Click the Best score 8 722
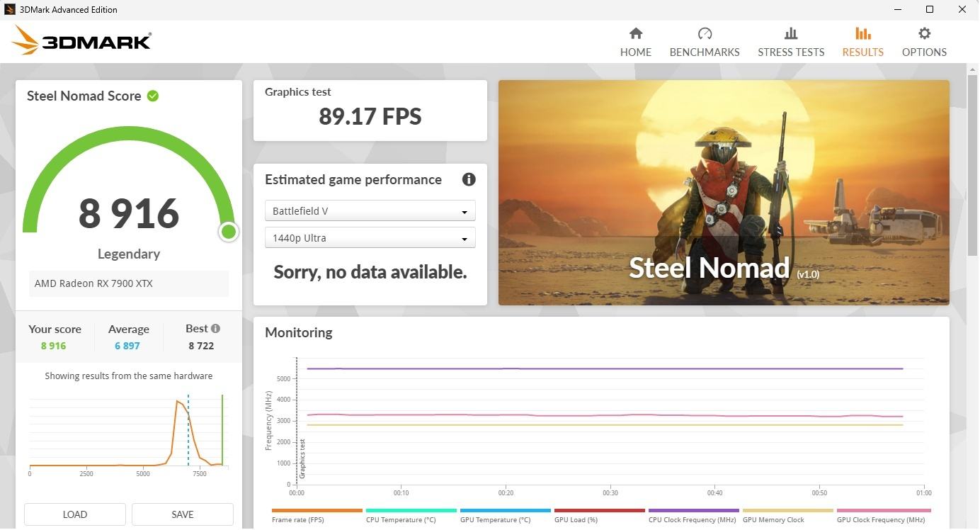The height and width of the screenshot is (530, 980). (201, 346)
